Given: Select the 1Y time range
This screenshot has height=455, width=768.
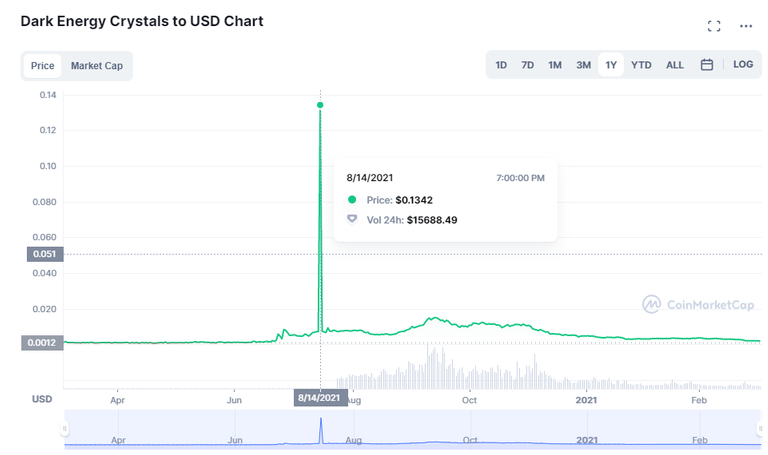Looking at the screenshot, I should pyautogui.click(x=610, y=65).
